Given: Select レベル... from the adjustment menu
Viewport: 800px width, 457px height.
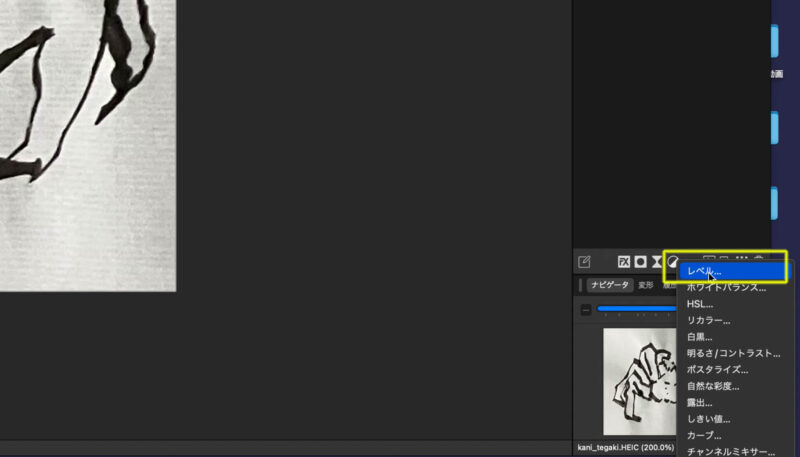Looking at the screenshot, I should 704,271.
